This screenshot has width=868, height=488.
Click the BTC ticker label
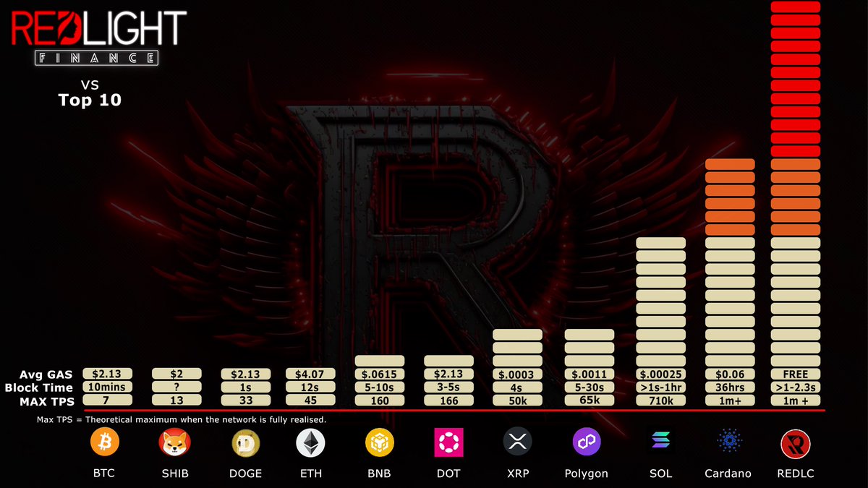tap(104, 474)
